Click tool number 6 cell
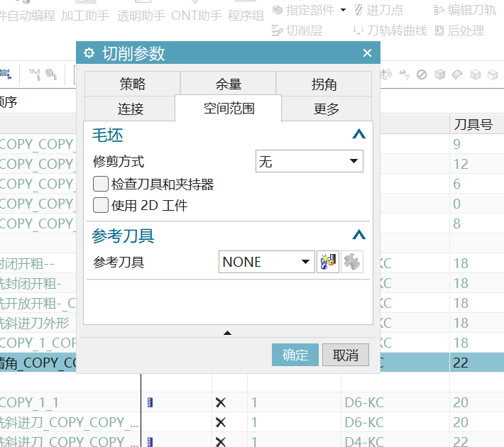The height and width of the screenshot is (447, 504). click(x=477, y=184)
